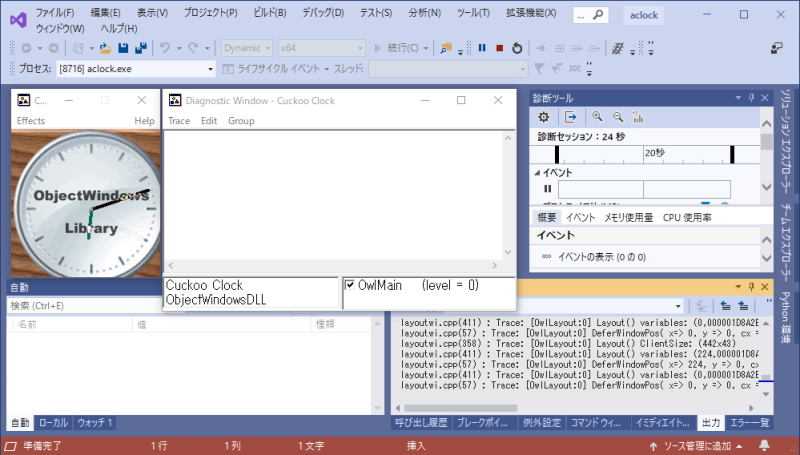Restart the debug session
The width and height of the screenshot is (800, 455).
click(x=516, y=48)
